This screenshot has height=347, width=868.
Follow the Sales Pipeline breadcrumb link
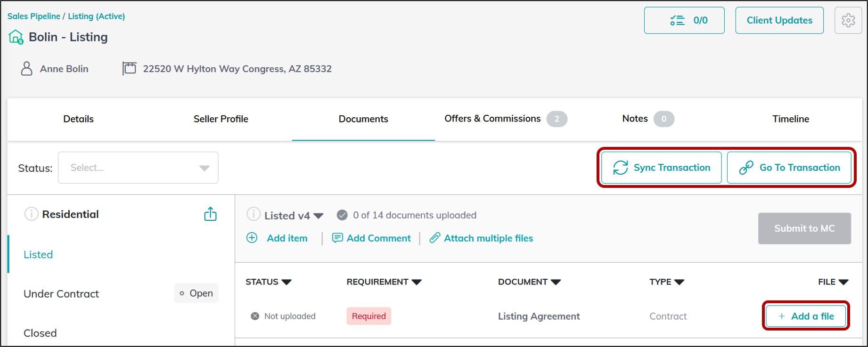(34, 16)
